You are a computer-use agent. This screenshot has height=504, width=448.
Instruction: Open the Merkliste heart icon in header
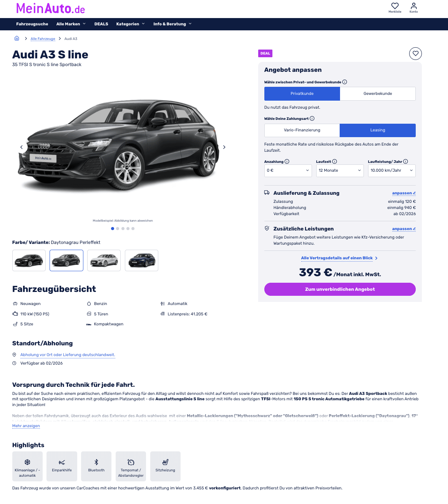pos(395,6)
